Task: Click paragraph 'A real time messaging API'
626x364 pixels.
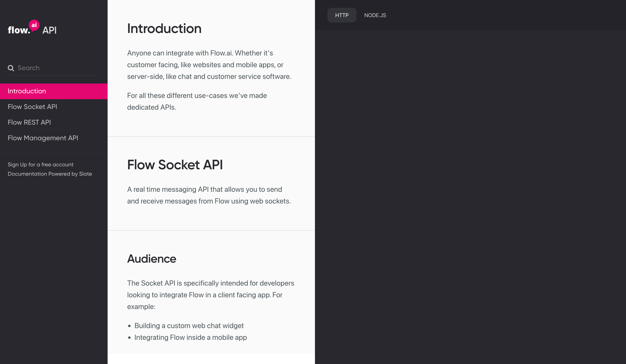Action: pyautogui.click(x=209, y=195)
